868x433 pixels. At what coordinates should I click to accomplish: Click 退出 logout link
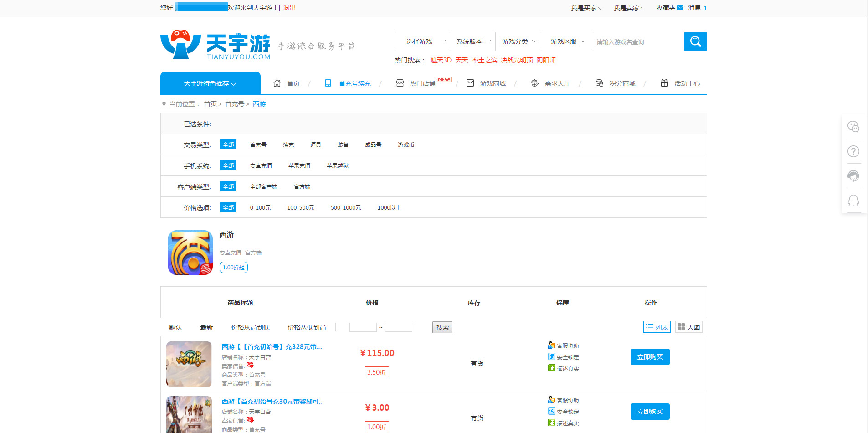pyautogui.click(x=289, y=8)
